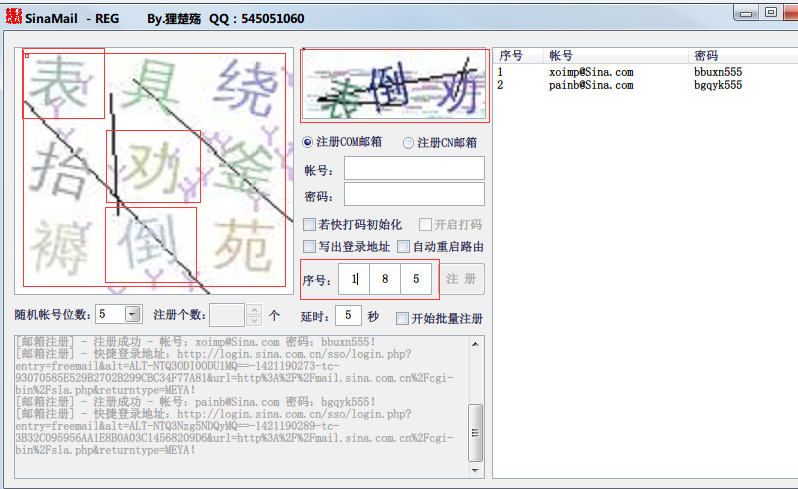
Task: Click the 帐号 input field
Action: [414, 168]
